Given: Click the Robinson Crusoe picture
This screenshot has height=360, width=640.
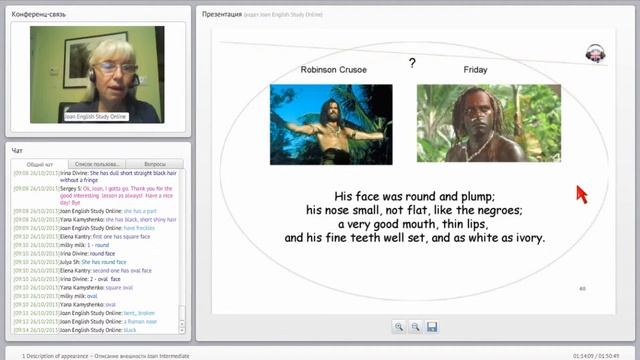Looking at the screenshot, I should [x=331, y=124].
